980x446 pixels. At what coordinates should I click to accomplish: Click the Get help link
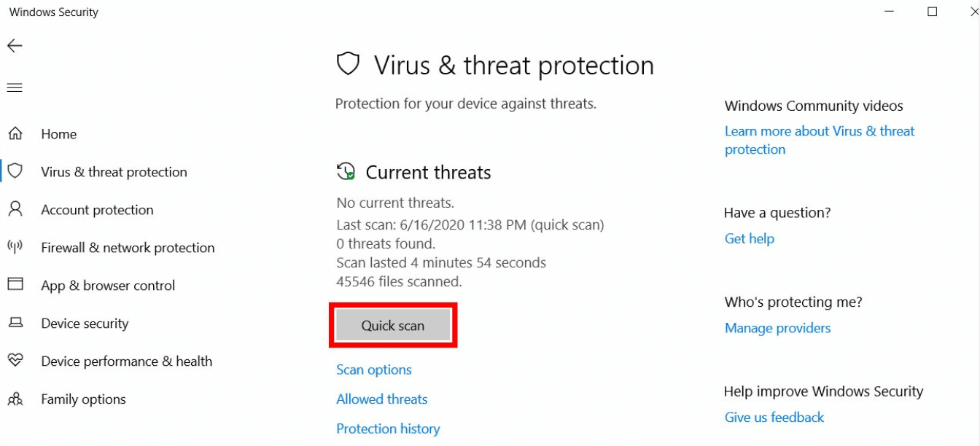click(x=749, y=239)
